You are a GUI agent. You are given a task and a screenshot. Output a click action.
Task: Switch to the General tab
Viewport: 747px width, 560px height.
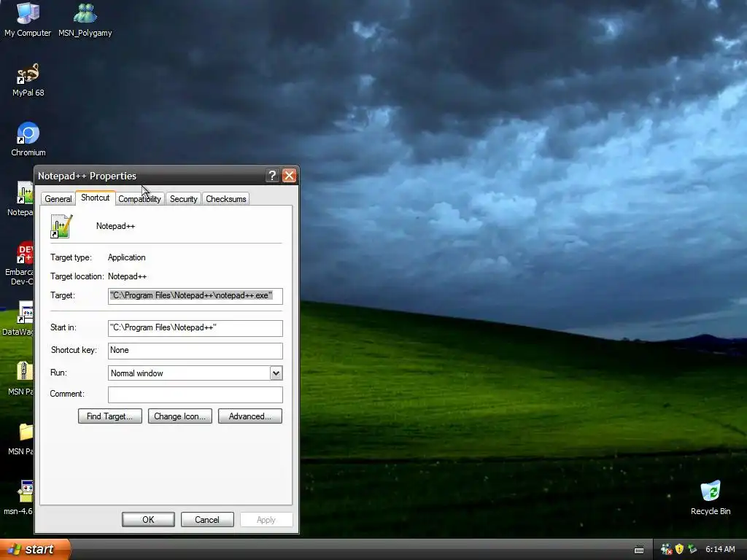[x=58, y=199]
